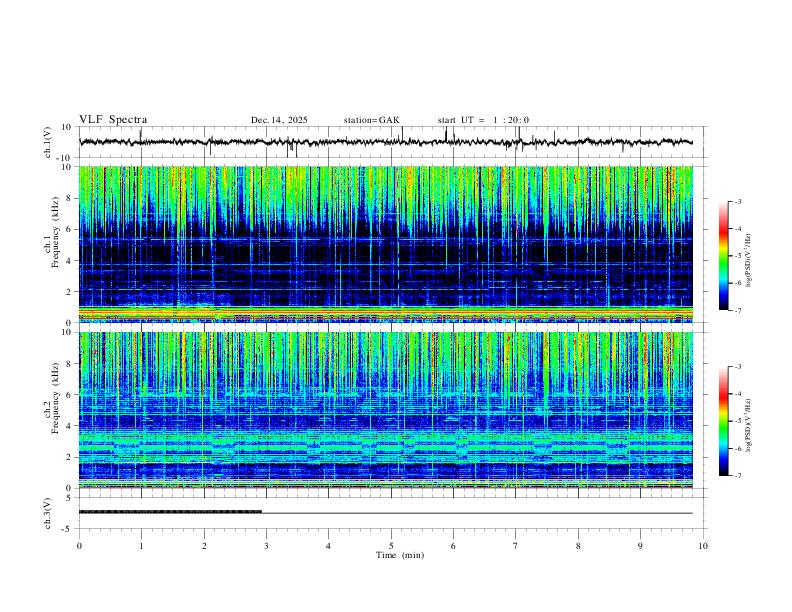Click the ch.1 spectrogram colorbar
The image size is (792, 612).
coord(724,256)
